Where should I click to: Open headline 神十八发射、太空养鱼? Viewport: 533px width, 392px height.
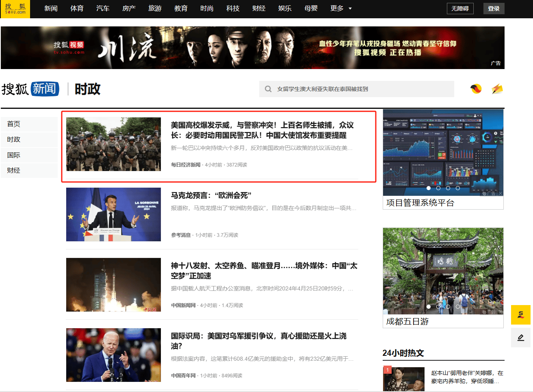264,271
